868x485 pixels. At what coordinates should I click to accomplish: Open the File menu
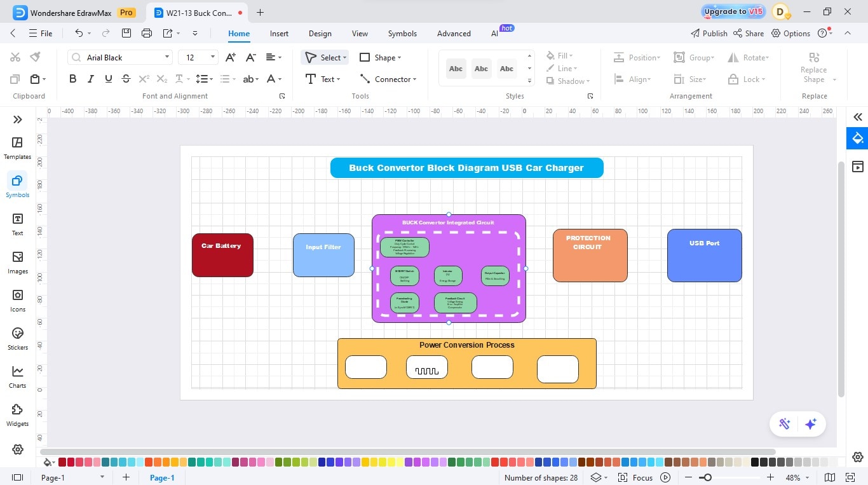coord(41,33)
